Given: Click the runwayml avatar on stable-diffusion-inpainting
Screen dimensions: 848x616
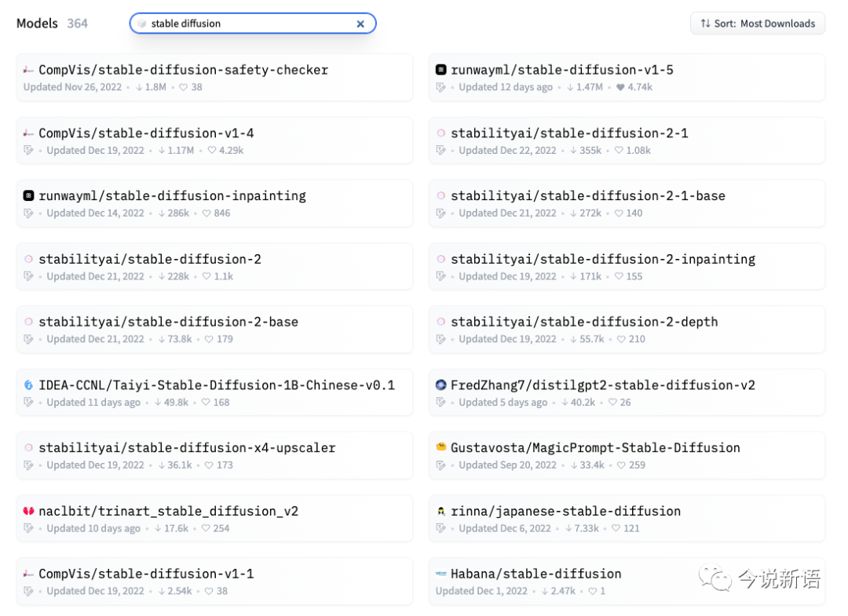Looking at the screenshot, I should click(29, 195).
